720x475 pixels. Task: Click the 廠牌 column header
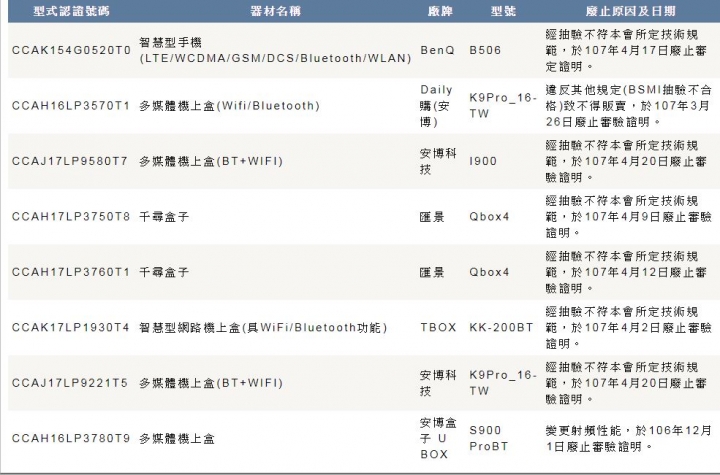coord(440,11)
